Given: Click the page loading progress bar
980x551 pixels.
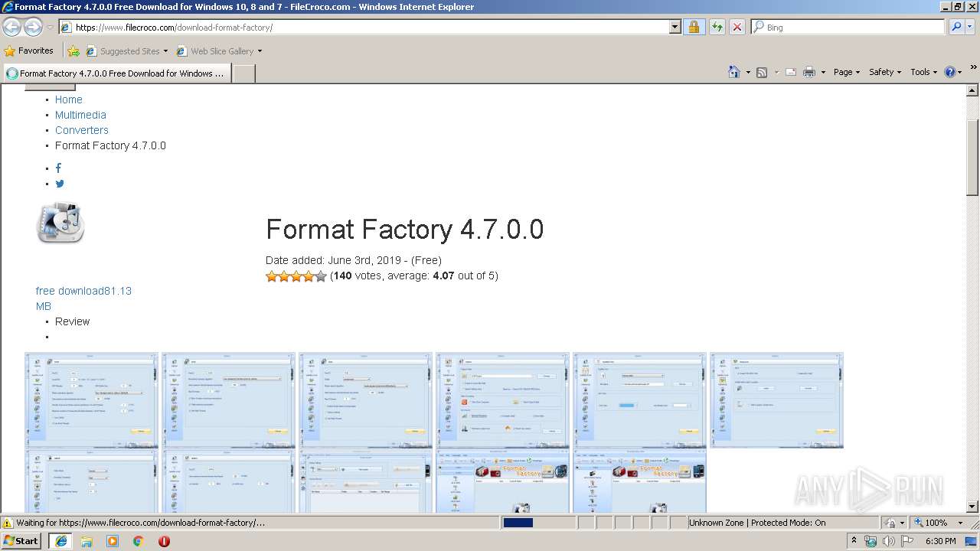Looking at the screenshot, I should [x=537, y=523].
